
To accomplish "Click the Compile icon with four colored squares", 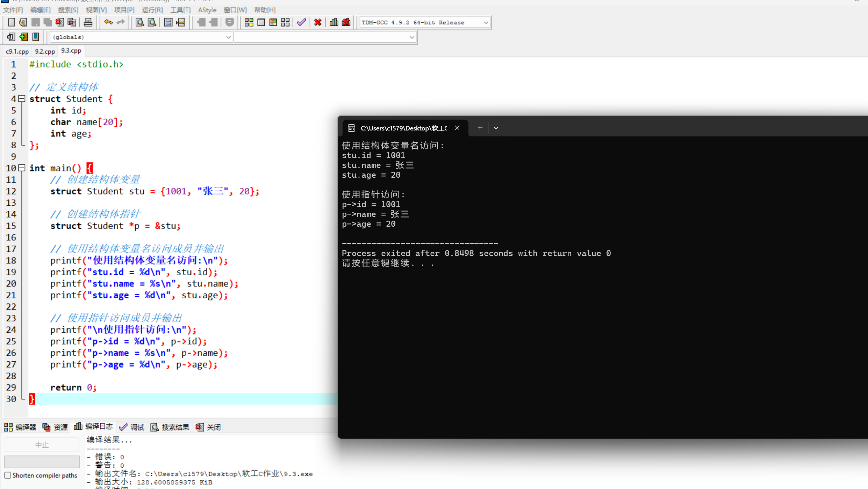I will click(249, 22).
